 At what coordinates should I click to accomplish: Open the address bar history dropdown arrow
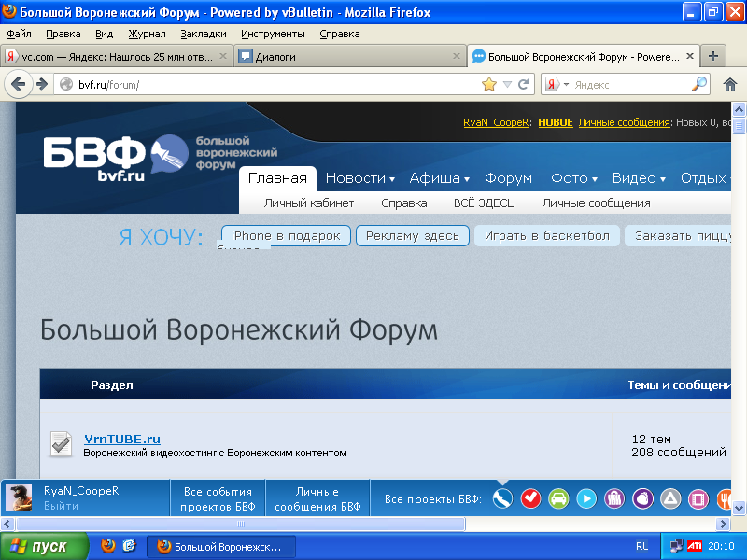point(507,85)
